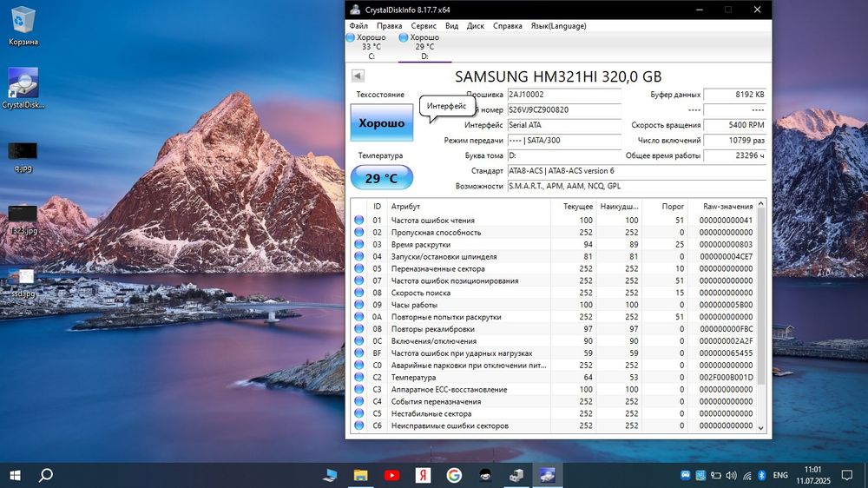868x488 pixels.
Task: Open the notification center icon
Action: tap(846, 475)
